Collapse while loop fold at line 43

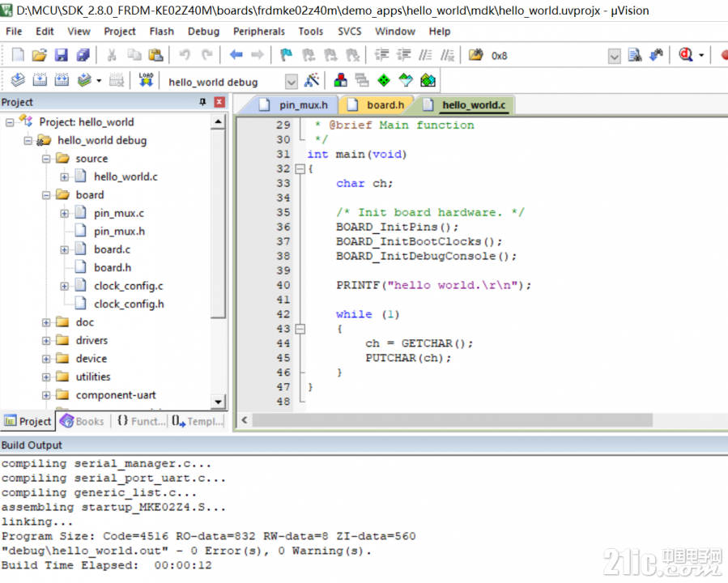pos(300,329)
